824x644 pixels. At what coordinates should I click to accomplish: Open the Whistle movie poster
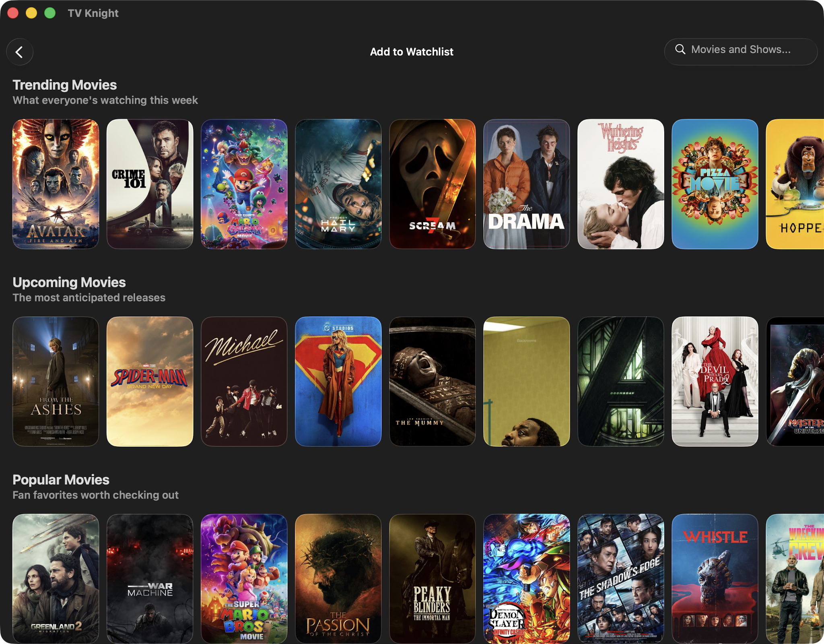click(x=715, y=578)
